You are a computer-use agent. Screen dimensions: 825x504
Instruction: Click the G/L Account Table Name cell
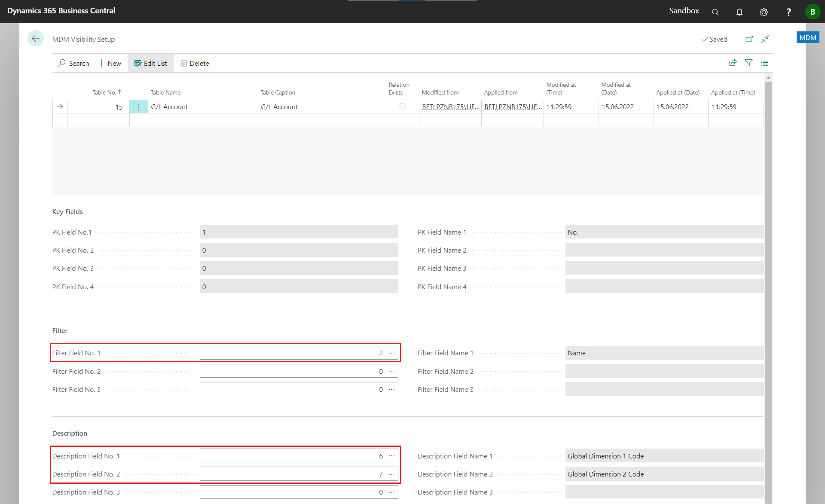(x=203, y=107)
